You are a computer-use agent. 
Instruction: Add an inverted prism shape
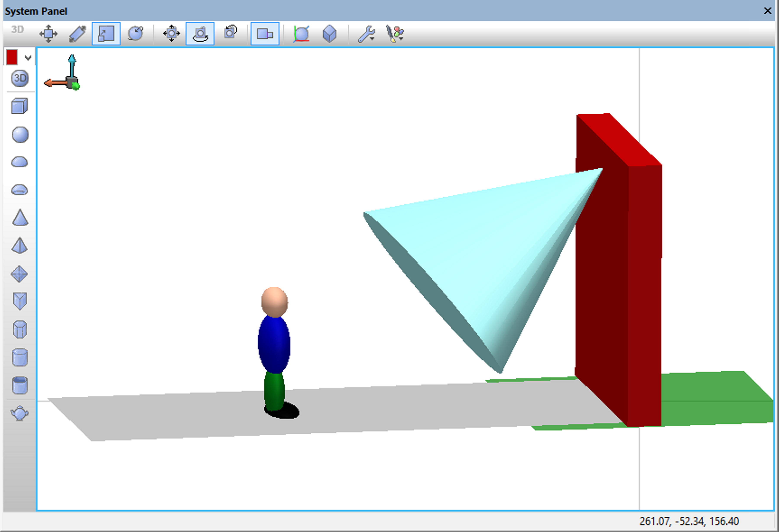tap(20, 301)
